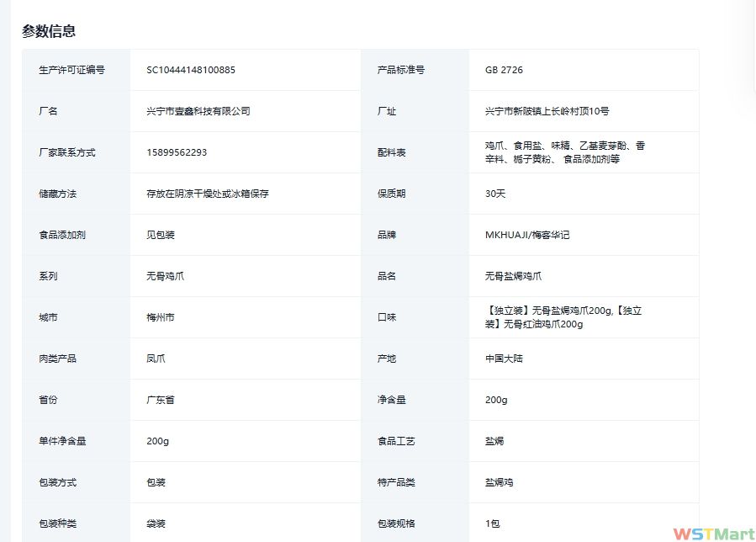Click the series value 无骨鸡爪
Image resolution: width=756 pixels, height=542 pixels.
point(165,276)
